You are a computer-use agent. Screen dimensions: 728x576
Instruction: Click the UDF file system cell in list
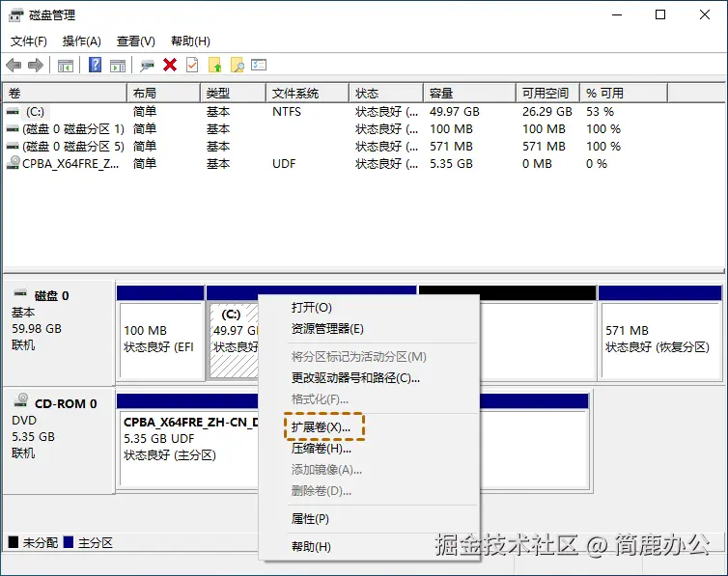coord(284,164)
